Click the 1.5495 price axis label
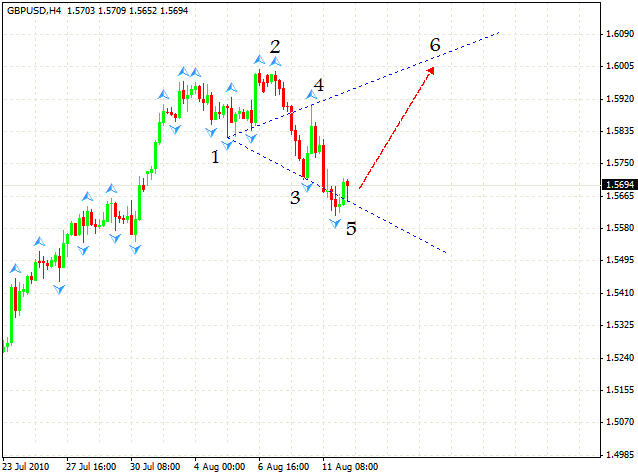 pyautogui.click(x=620, y=260)
